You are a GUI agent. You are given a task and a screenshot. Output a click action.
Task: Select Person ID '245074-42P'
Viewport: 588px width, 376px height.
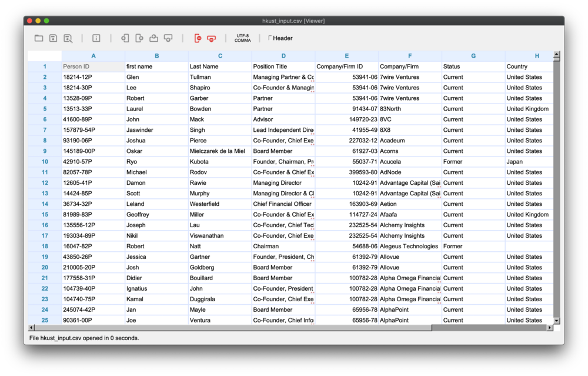point(93,310)
